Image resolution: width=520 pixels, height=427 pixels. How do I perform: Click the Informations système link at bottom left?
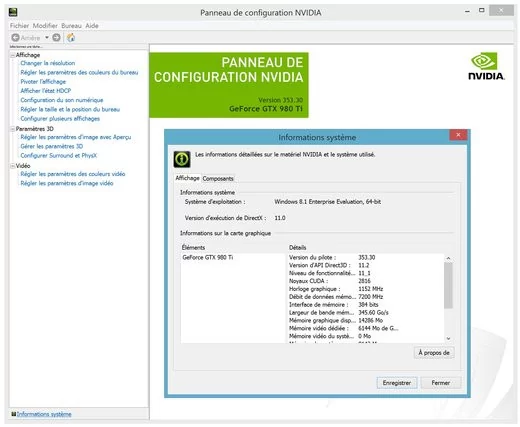(44, 414)
